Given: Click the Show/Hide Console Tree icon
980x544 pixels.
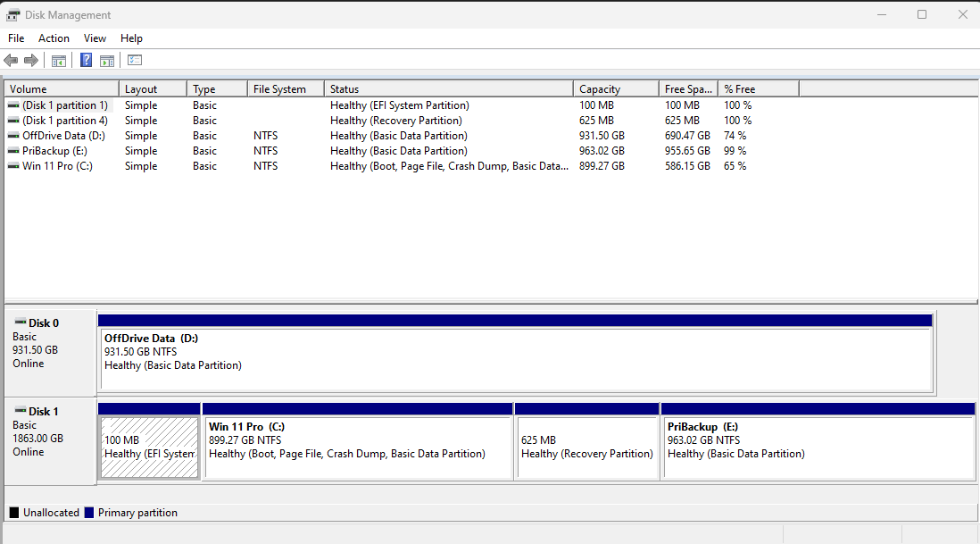Looking at the screenshot, I should (x=59, y=60).
